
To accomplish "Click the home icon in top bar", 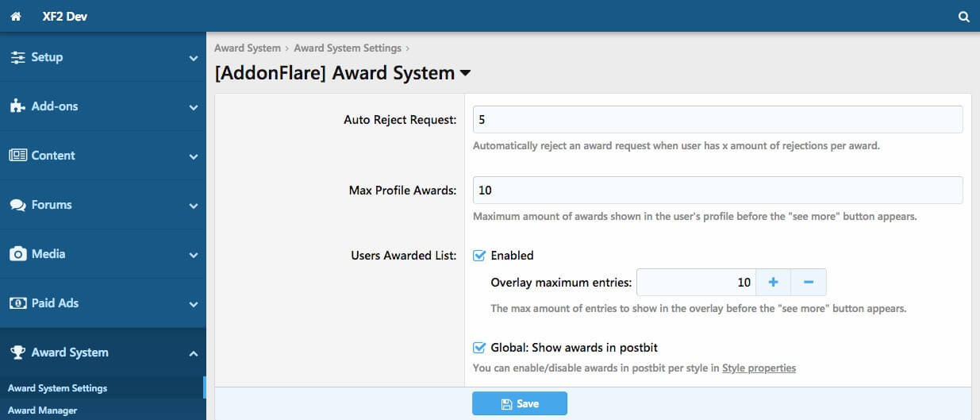I will [15, 17].
